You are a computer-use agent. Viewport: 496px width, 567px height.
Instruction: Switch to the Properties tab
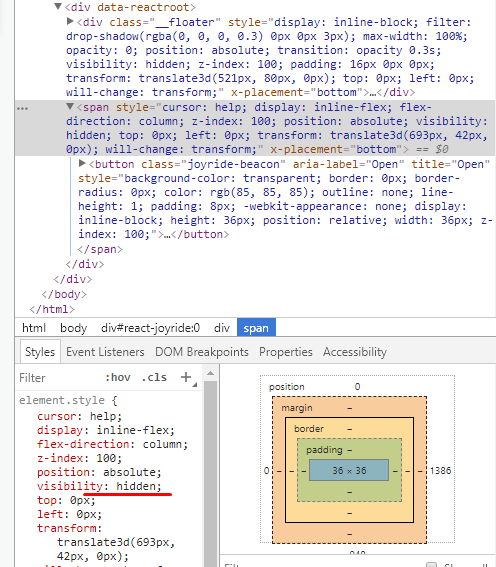286,352
